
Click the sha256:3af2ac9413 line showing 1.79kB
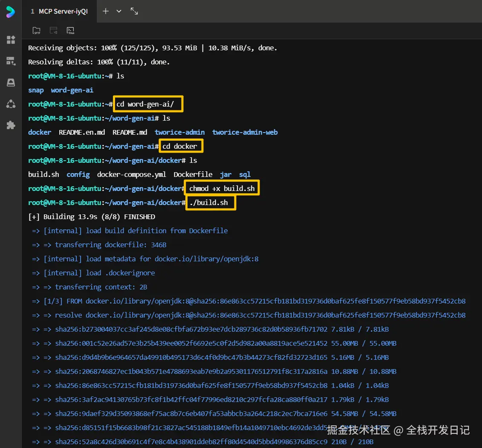210,400
